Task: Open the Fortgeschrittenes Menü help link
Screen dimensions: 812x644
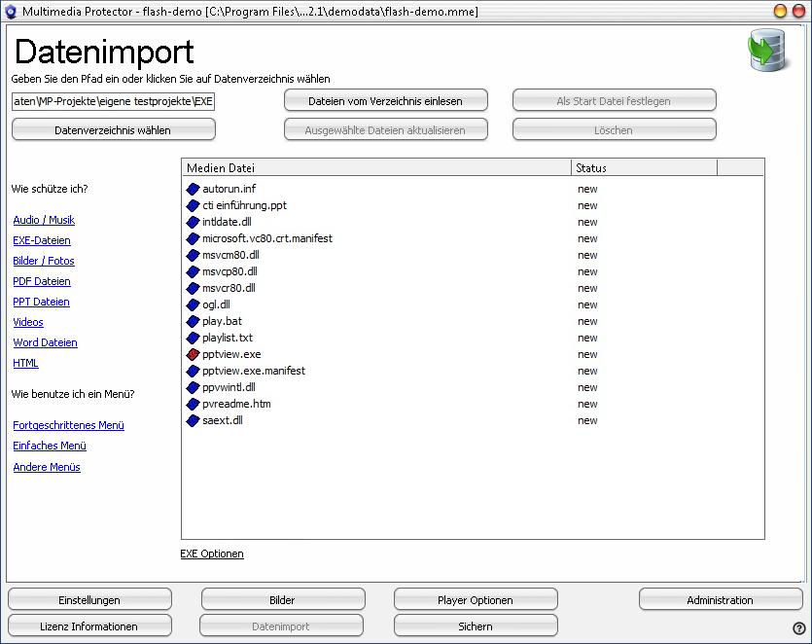Action: pyautogui.click(x=68, y=425)
